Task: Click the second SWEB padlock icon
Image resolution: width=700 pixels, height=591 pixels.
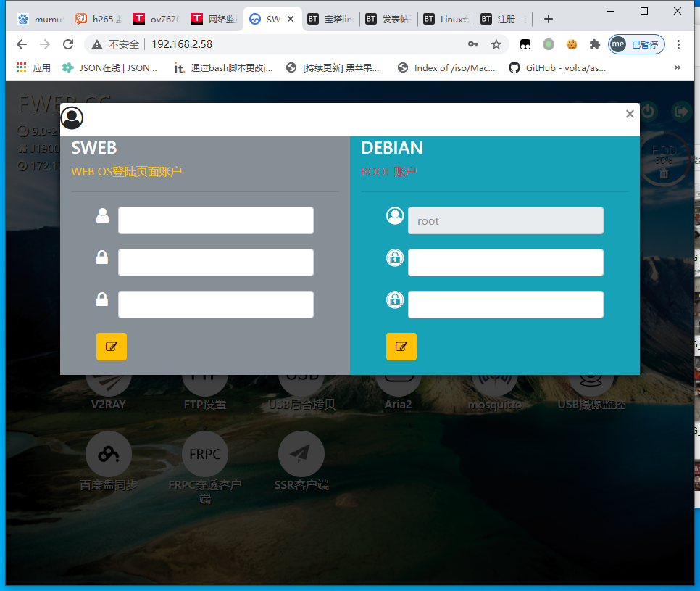Action: (102, 299)
